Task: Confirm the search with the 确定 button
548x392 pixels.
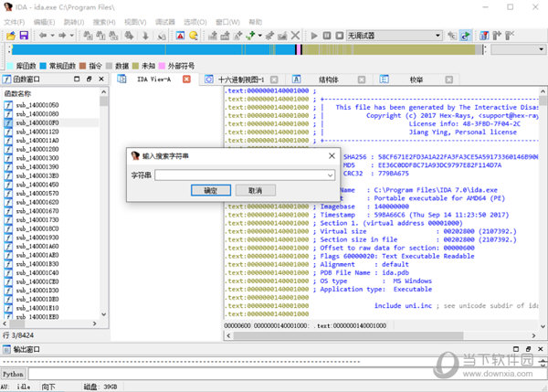Action: [x=211, y=190]
